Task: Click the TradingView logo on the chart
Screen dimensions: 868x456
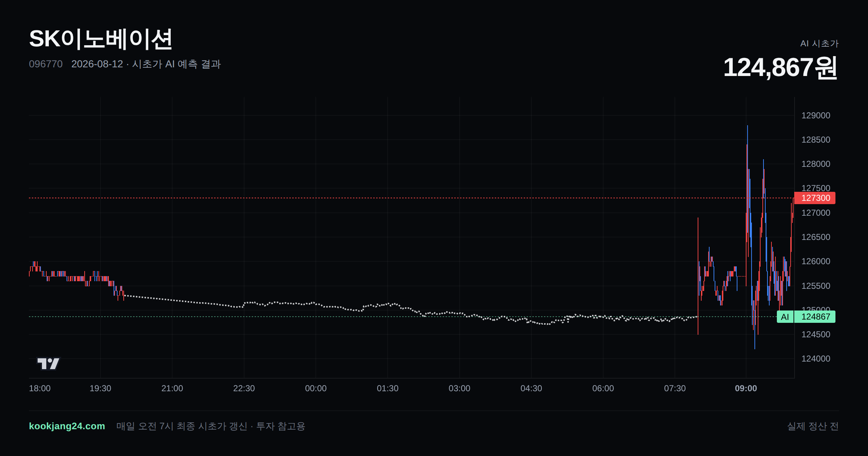Action: coord(48,363)
